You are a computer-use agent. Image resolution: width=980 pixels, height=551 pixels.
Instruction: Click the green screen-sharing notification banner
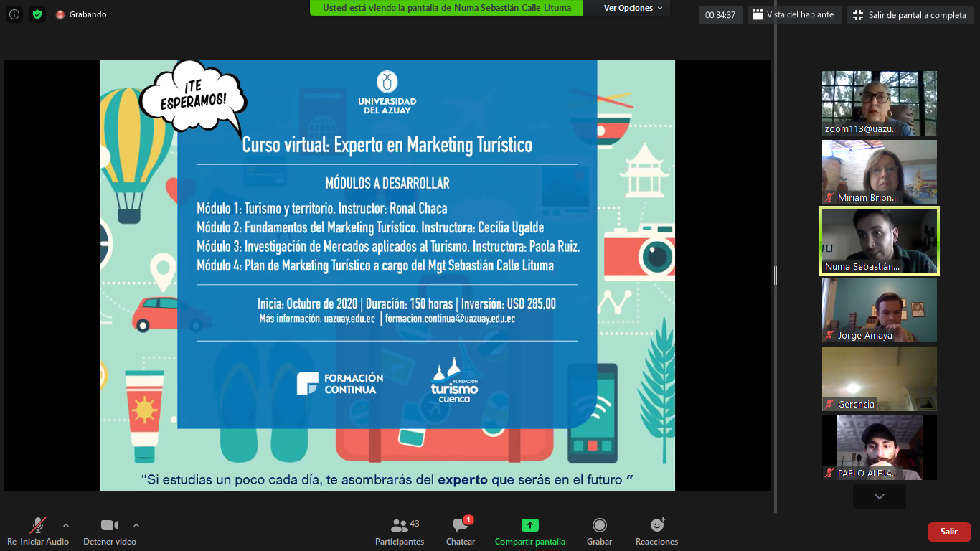[447, 8]
